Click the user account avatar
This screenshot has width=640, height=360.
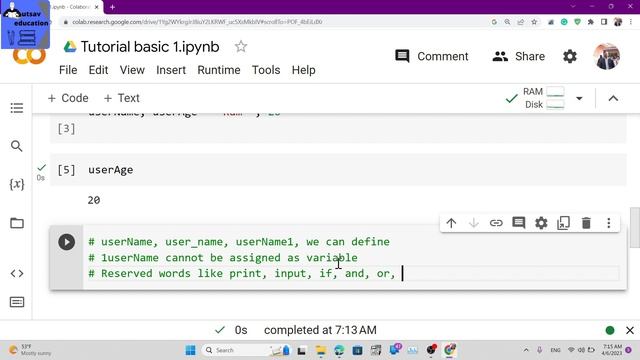[607, 56]
